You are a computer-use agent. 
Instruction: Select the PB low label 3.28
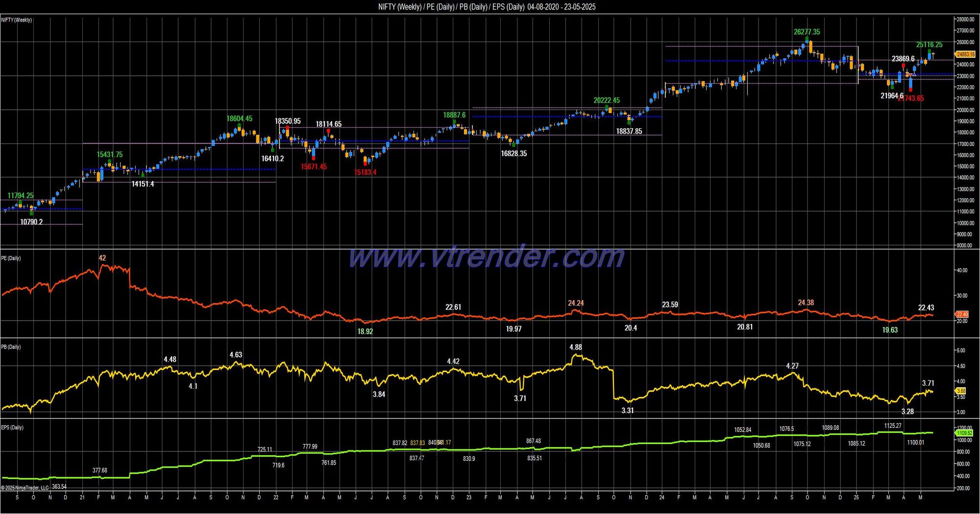[x=907, y=412]
